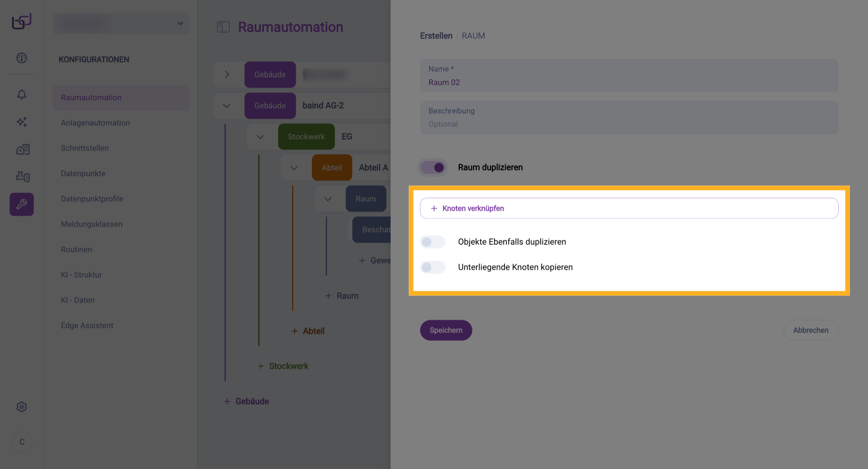Open the project selector dropdown at top
The image size is (868, 469).
coord(121,24)
